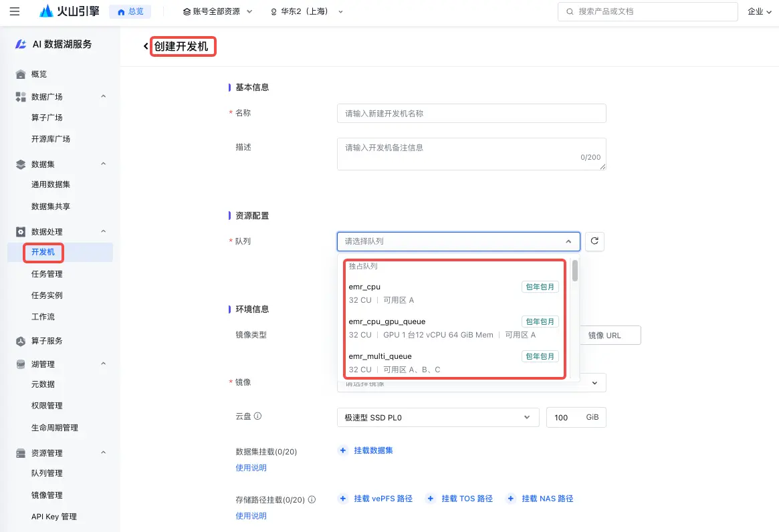
Task: Select the emr_multi_queue option
Action: coord(453,363)
